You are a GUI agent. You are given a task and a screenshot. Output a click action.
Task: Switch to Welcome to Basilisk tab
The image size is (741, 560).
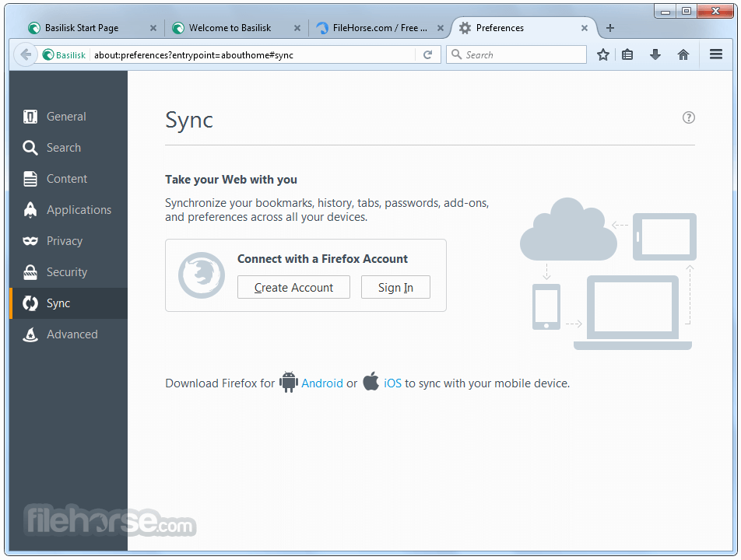pos(235,28)
